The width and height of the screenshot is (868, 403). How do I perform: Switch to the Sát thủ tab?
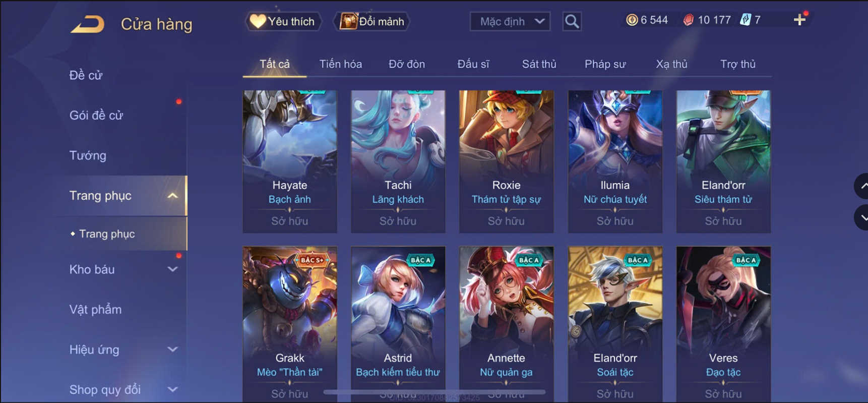point(539,64)
